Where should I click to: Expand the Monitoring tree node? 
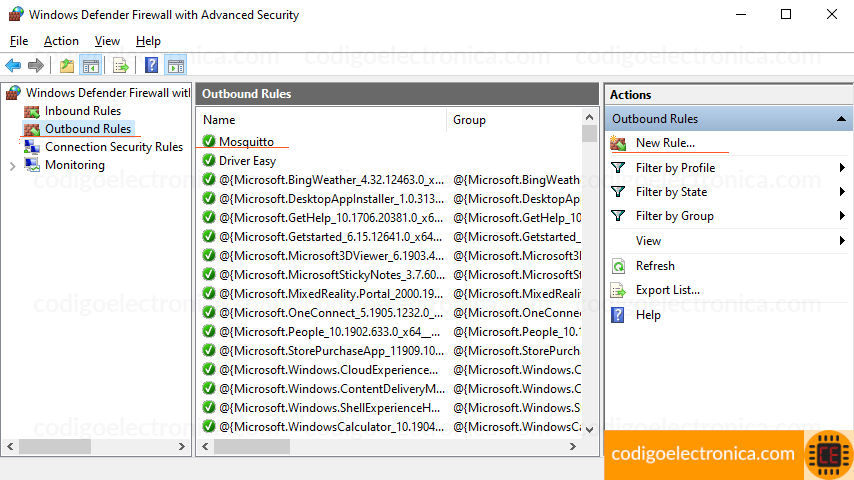[13, 166]
